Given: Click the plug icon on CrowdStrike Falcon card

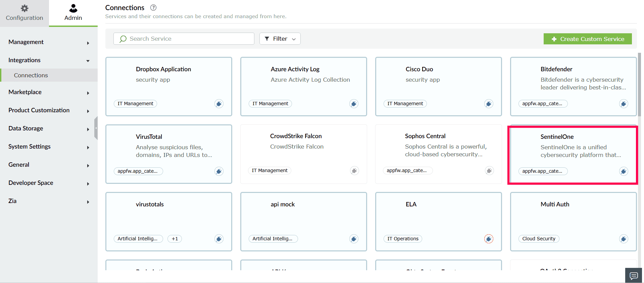Looking at the screenshot, I should pos(354,171).
